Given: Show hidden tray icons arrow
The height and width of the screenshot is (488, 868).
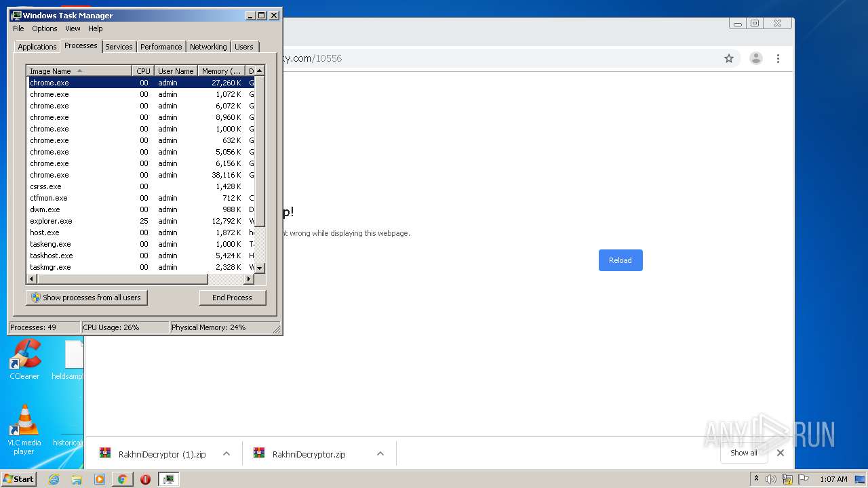Looking at the screenshot, I should [x=757, y=479].
